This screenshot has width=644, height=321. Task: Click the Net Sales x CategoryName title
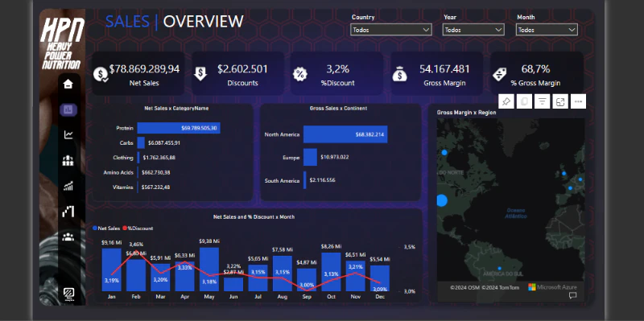(176, 109)
